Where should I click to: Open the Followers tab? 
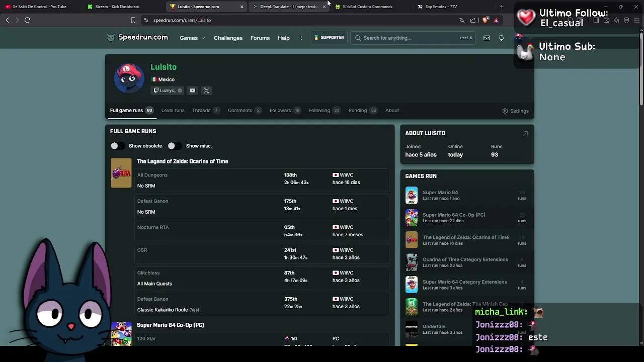[285, 111]
